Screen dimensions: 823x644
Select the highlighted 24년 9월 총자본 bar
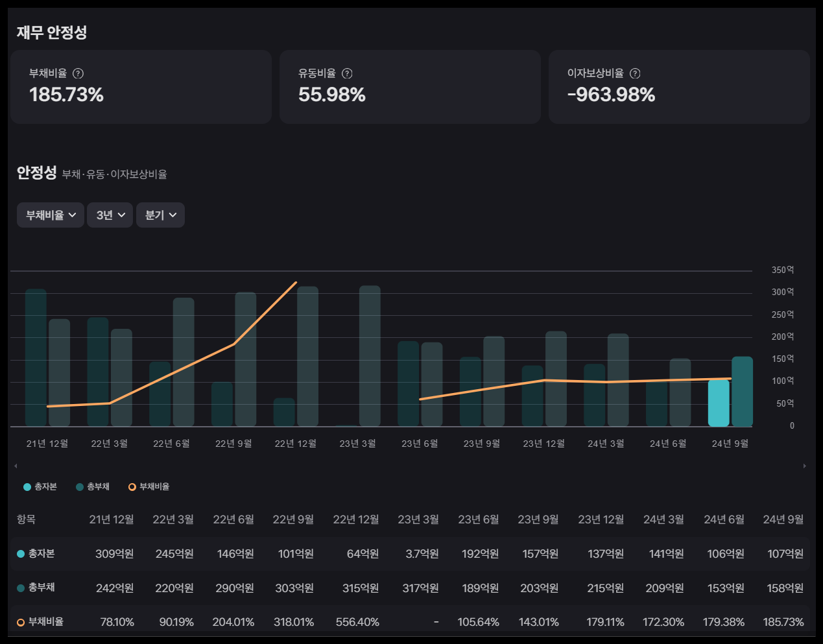719,403
